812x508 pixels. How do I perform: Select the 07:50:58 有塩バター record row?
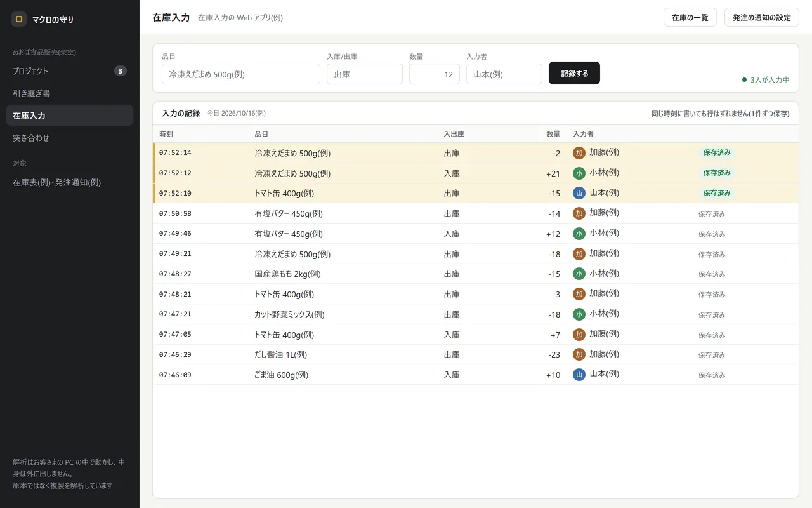pyautogui.click(x=476, y=213)
